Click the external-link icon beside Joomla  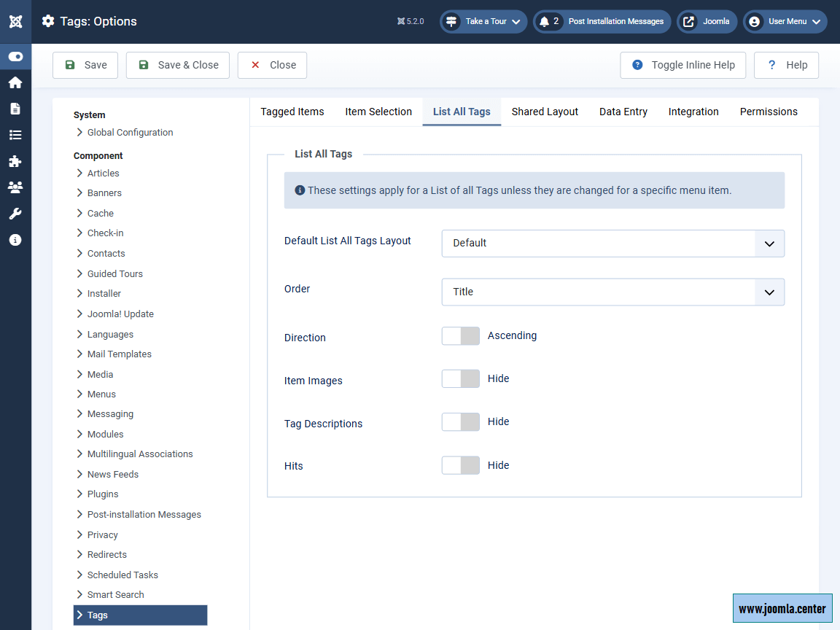(x=689, y=21)
